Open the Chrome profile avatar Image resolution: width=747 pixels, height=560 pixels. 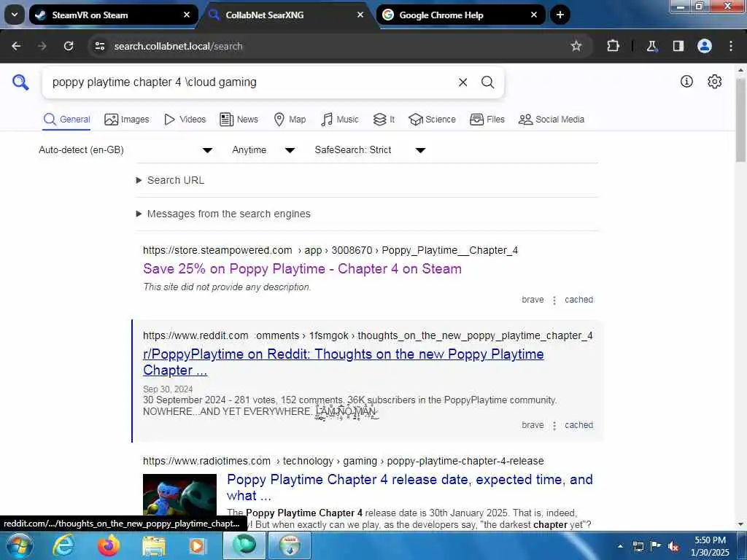(705, 46)
